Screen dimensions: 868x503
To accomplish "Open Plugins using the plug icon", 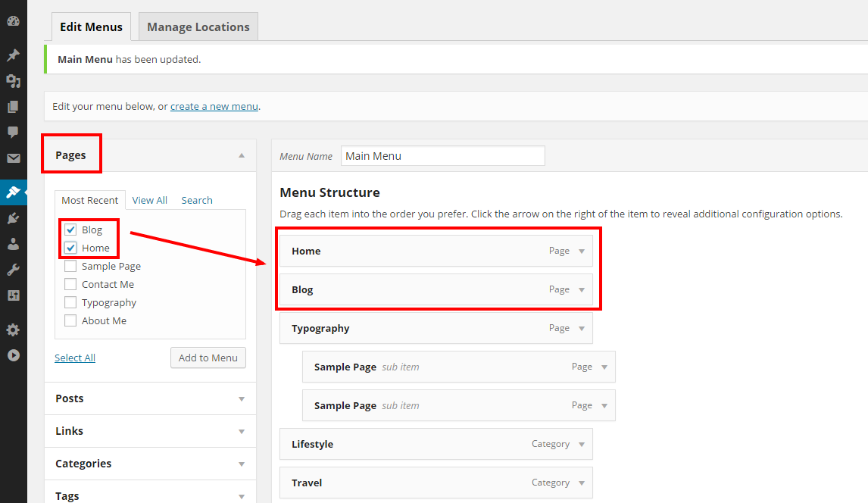I will coord(13,217).
